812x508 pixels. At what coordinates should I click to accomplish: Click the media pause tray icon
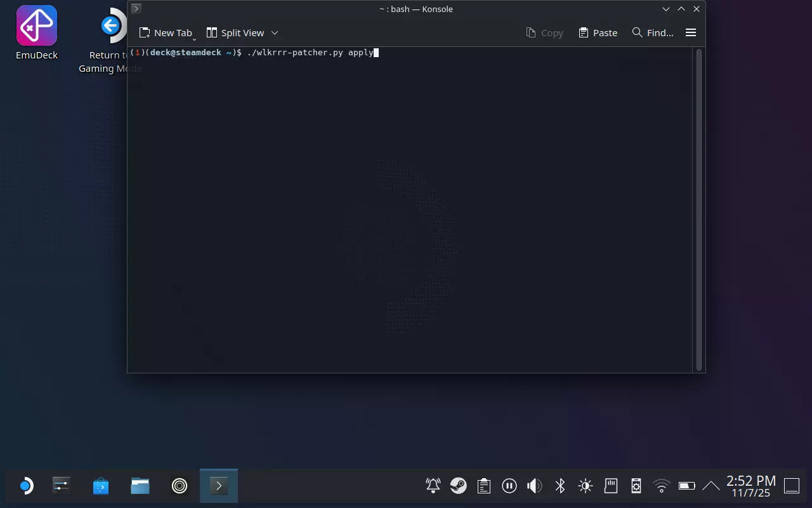509,486
